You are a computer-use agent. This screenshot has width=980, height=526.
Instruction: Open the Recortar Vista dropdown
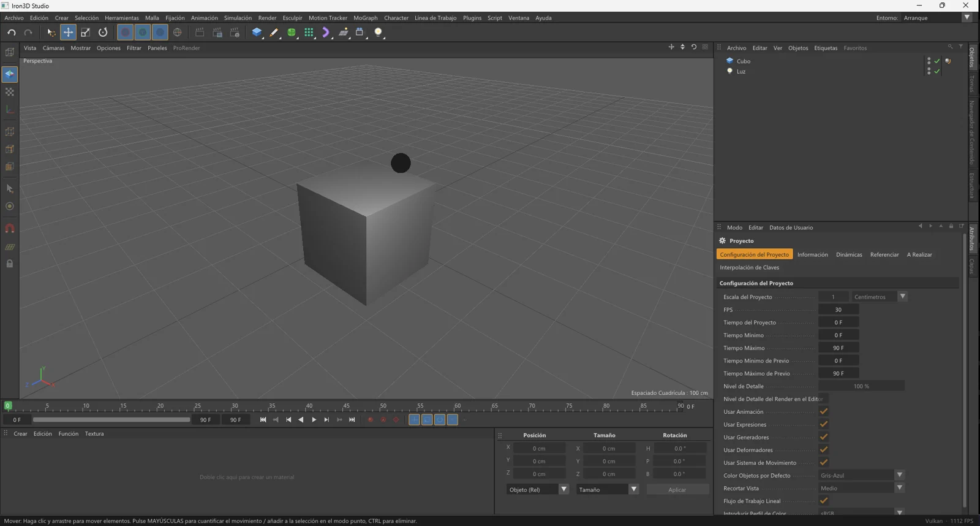tap(862, 488)
